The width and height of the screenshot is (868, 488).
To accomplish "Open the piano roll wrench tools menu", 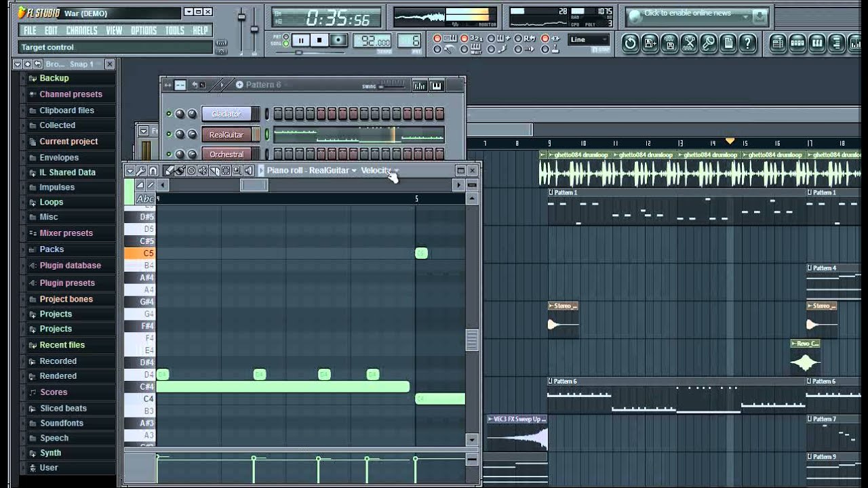I will tap(141, 171).
